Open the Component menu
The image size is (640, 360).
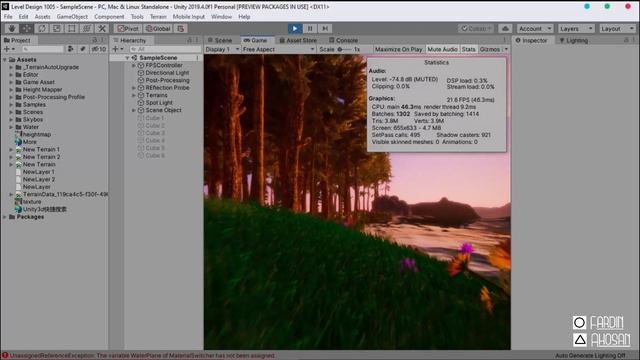(x=109, y=17)
